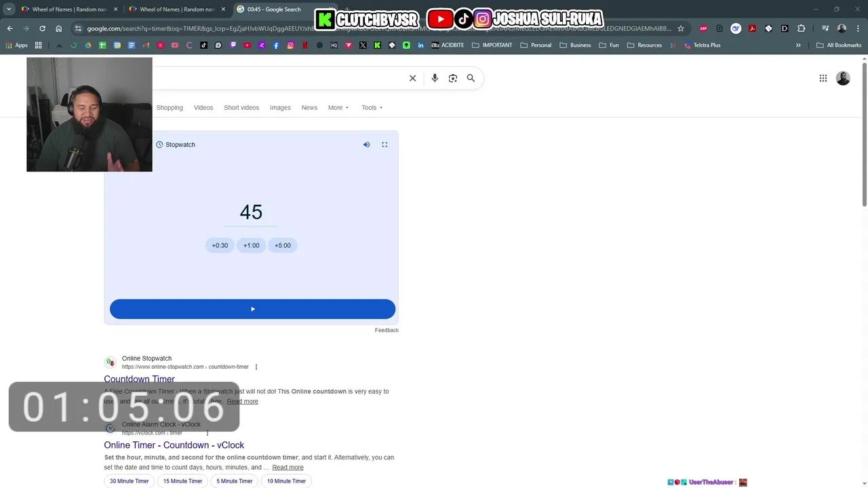Open the Netflix bookmark icon
868x488 pixels.
click(304, 45)
